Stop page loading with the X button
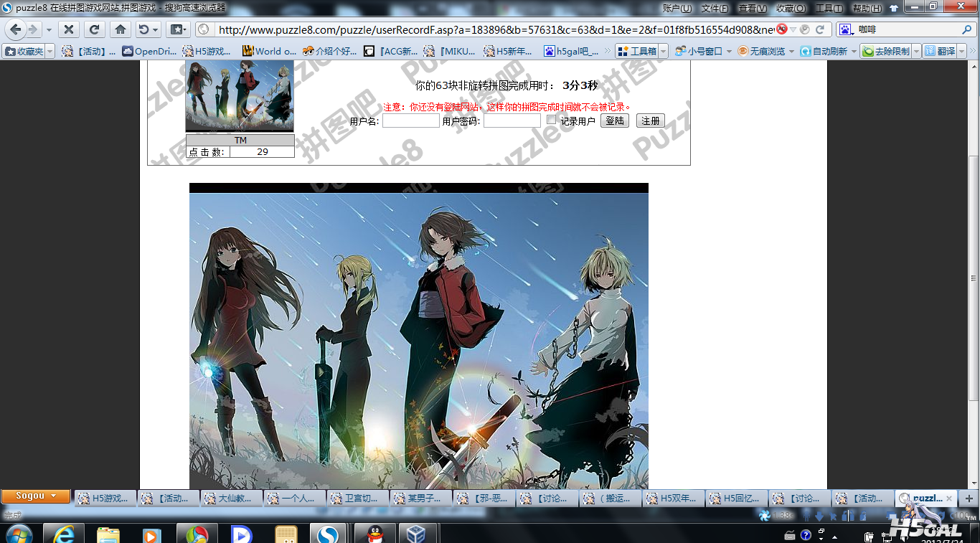The height and width of the screenshot is (543, 980). click(x=68, y=29)
